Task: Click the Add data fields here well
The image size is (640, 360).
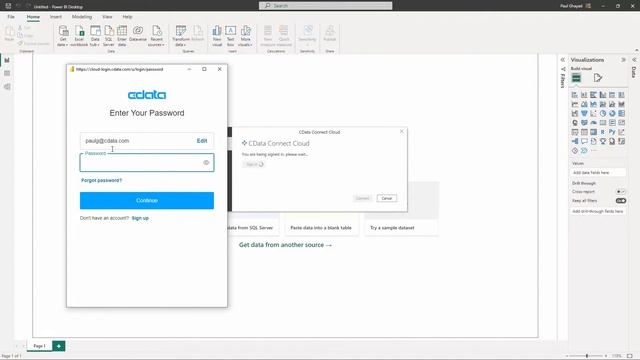Action: (x=598, y=173)
